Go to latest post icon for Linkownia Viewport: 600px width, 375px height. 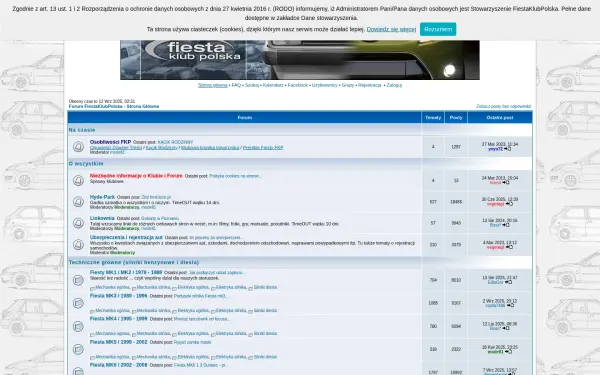506,225
